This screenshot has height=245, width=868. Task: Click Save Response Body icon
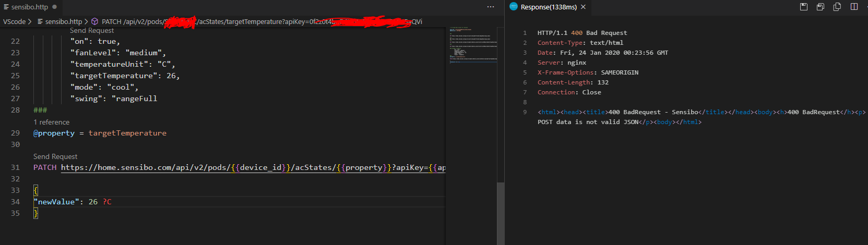click(x=821, y=7)
